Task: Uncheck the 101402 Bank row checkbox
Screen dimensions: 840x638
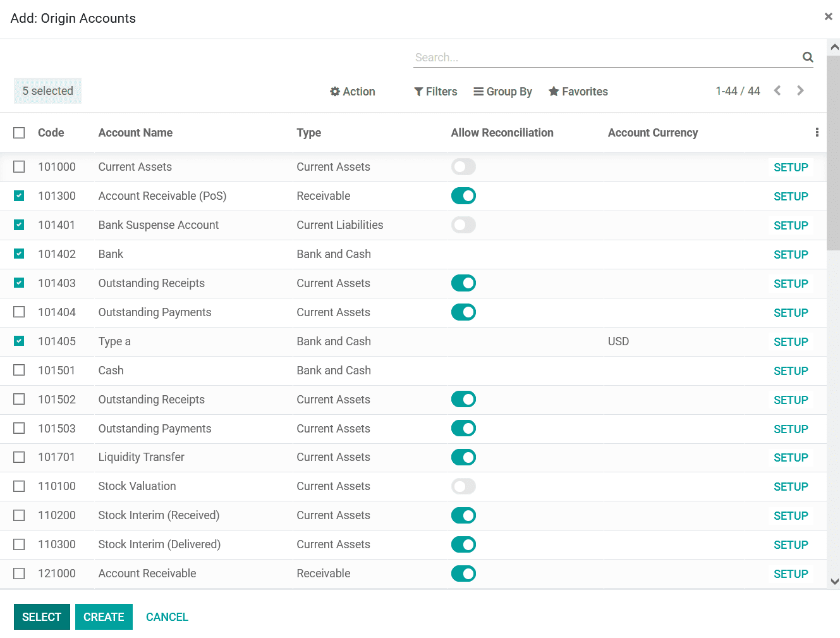Action: tap(19, 254)
